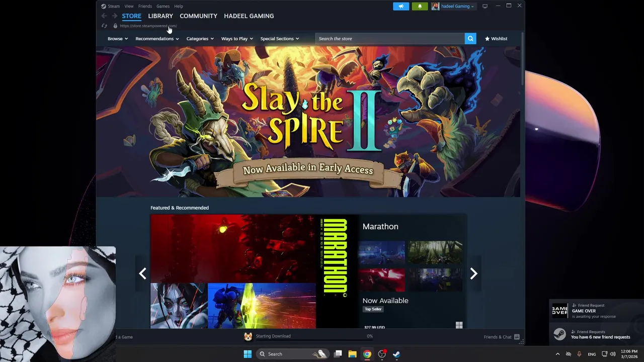Click the padlock icon beside the URL
The width and height of the screenshot is (644, 362).
[115, 26]
